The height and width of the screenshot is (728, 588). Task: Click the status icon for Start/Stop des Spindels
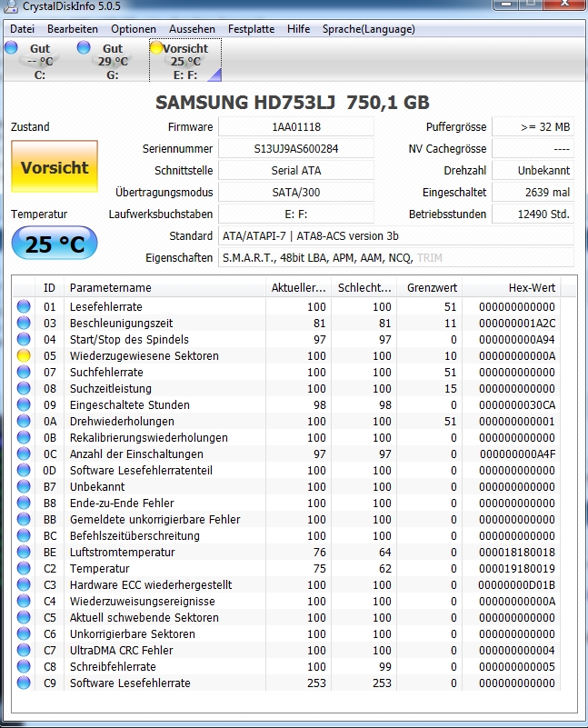[x=24, y=339]
